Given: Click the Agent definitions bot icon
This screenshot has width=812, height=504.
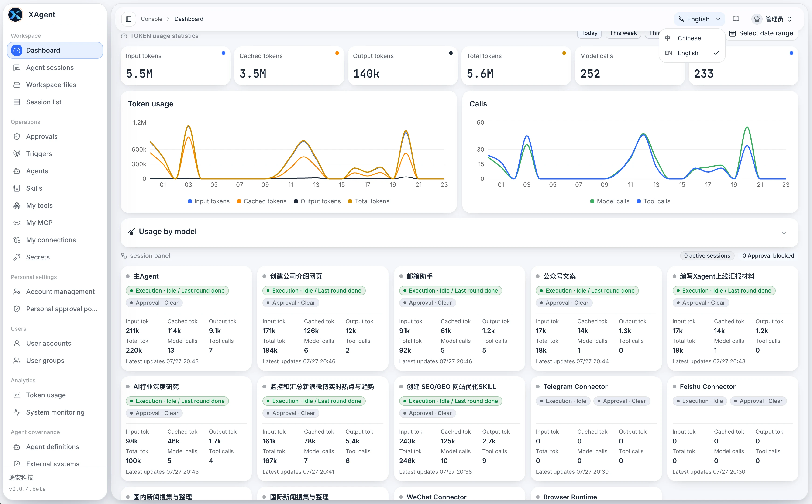Looking at the screenshot, I should click(x=17, y=447).
